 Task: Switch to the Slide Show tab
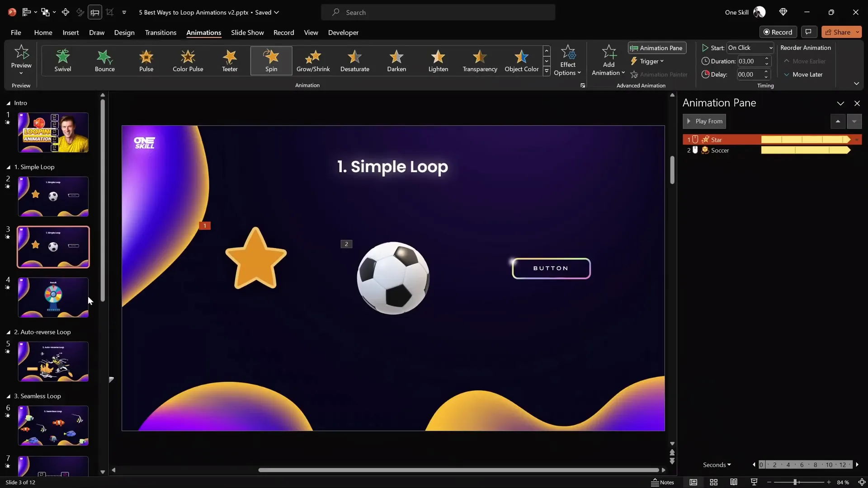click(x=247, y=33)
